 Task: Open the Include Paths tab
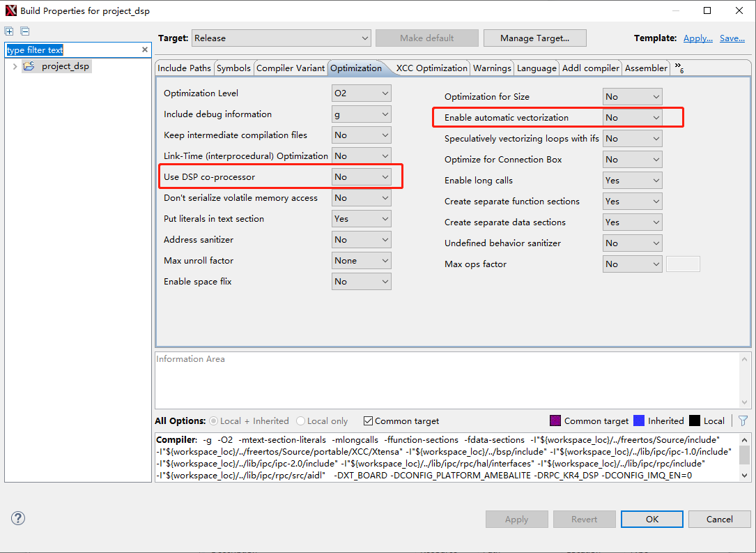click(184, 68)
